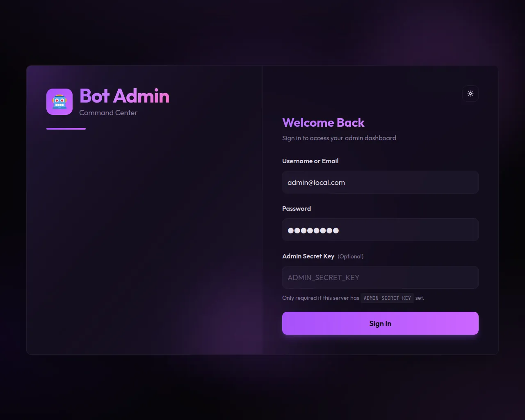Click the "(Optional)" text
The width and height of the screenshot is (525, 420).
351,256
